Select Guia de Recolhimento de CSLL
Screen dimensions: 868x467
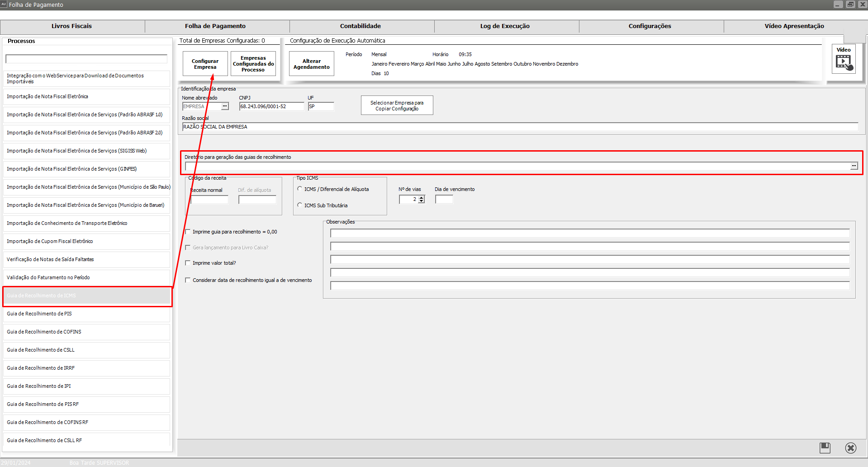(86, 350)
